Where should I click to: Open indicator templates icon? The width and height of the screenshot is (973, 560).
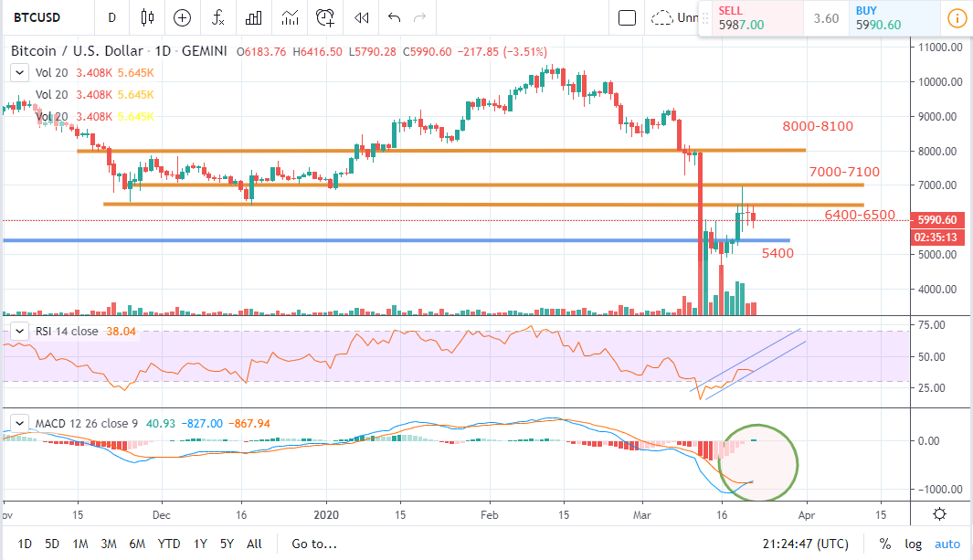[290, 17]
